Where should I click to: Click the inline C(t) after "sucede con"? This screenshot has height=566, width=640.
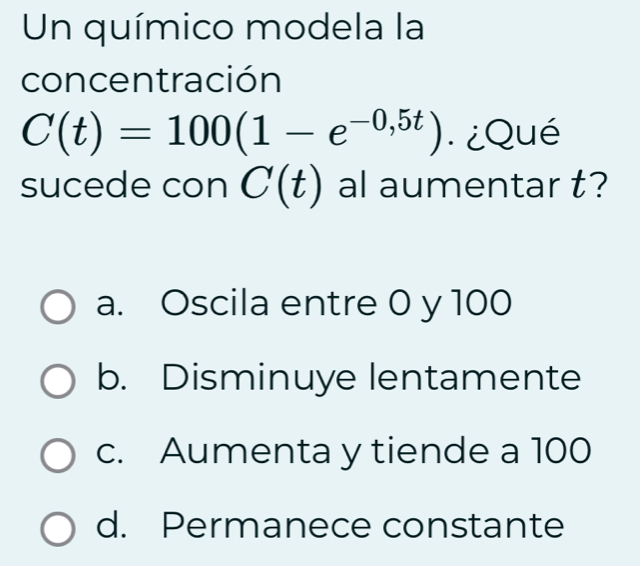point(281,186)
